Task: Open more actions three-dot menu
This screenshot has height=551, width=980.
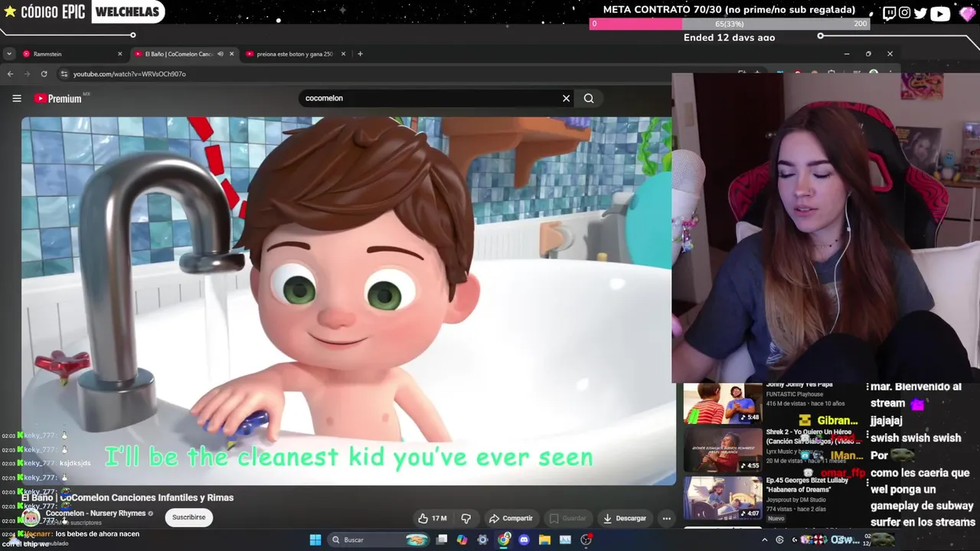Action: [666, 518]
